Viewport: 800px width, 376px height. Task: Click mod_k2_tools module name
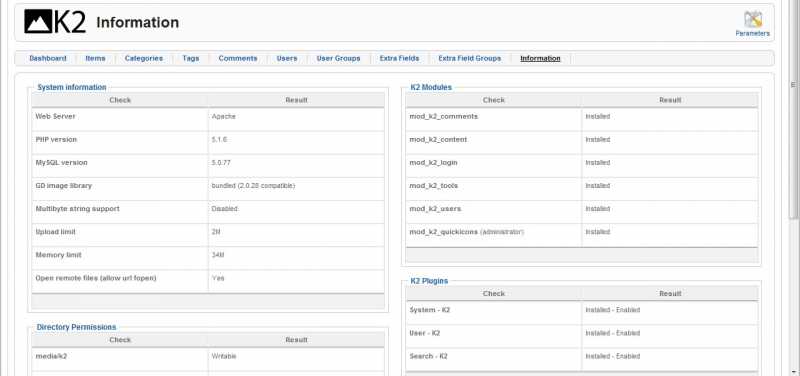click(433, 186)
